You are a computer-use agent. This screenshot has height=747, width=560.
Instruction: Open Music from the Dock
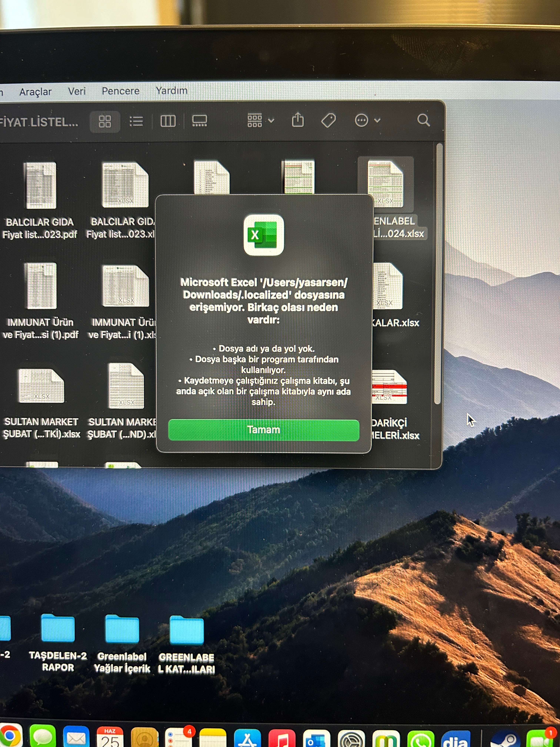point(282,738)
